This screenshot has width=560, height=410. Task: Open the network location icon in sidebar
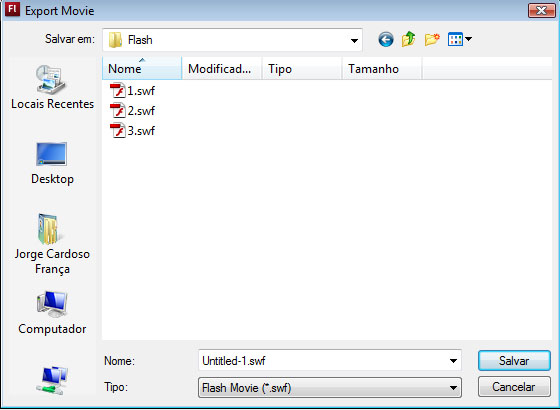(52, 380)
